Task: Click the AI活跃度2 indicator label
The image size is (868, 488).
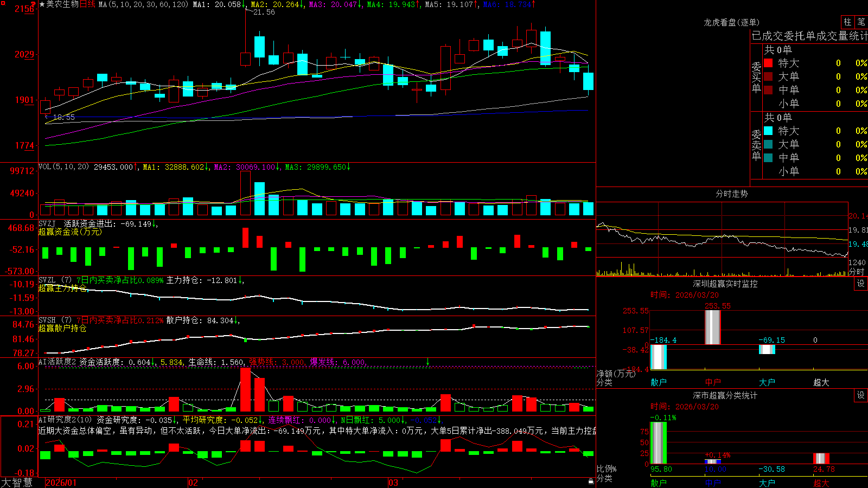Action: (58, 362)
